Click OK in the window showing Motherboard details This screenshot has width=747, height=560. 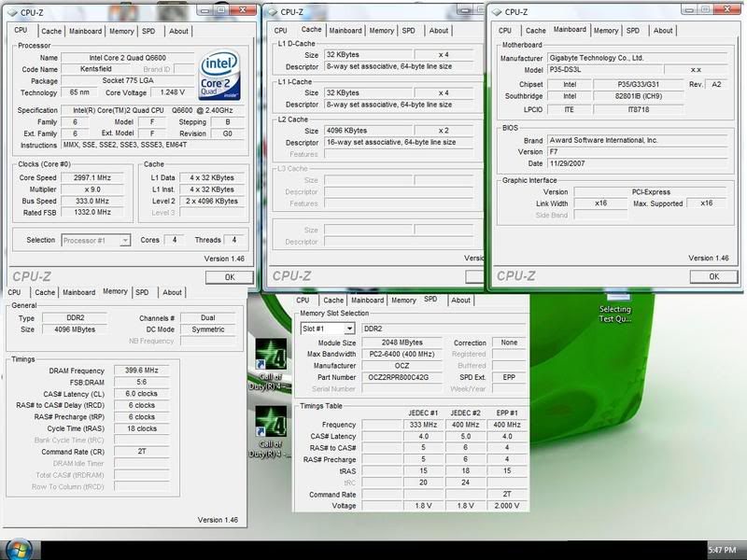coord(713,276)
